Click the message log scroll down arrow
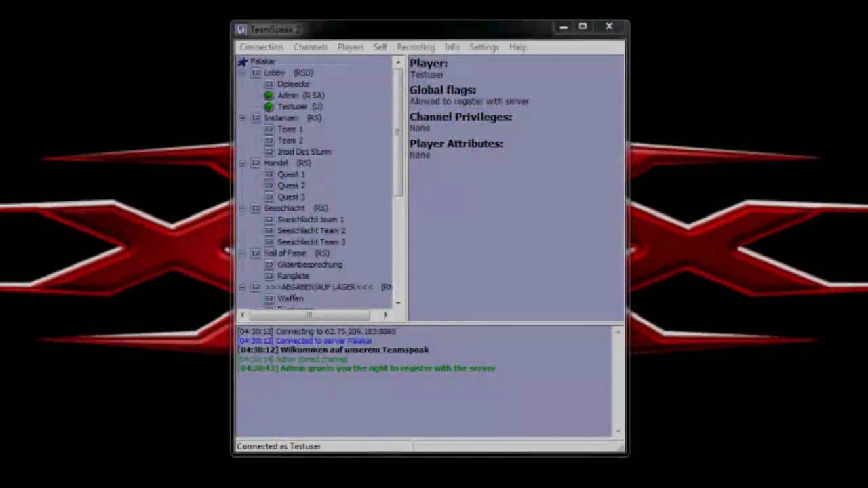 click(617, 431)
